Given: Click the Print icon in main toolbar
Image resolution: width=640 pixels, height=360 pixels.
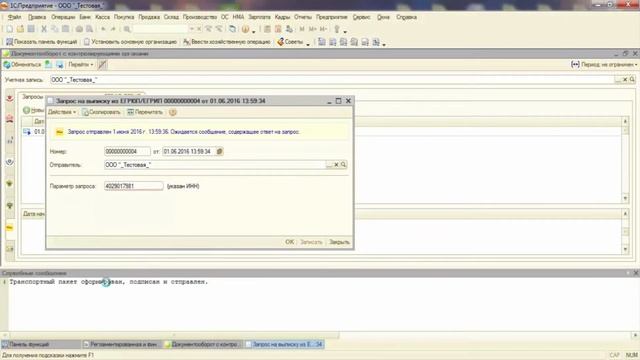Looking at the screenshot, I should click(x=79, y=29).
